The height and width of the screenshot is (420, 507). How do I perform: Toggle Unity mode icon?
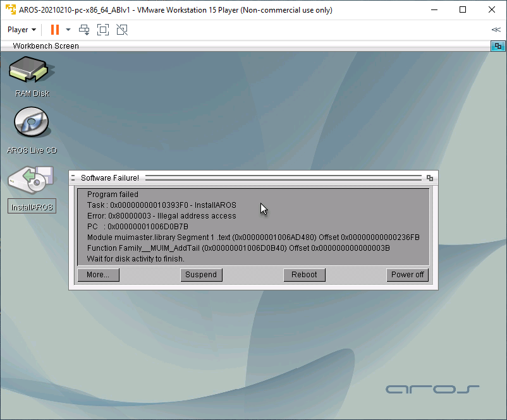[122, 30]
